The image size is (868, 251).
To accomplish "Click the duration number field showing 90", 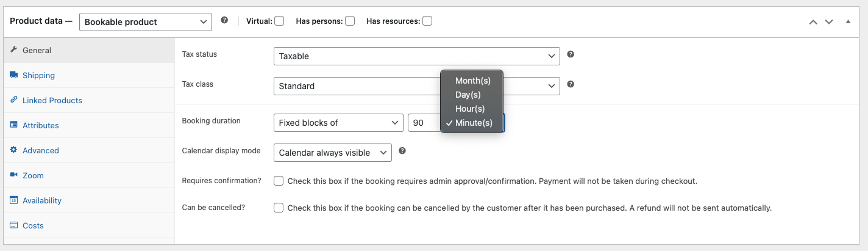I will pyautogui.click(x=424, y=122).
